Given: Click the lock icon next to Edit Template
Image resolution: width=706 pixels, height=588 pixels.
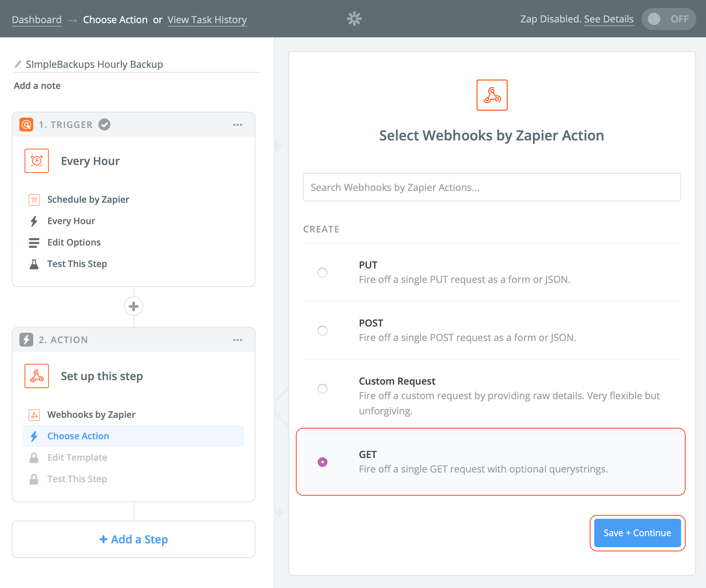Looking at the screenshot, I should click(34, 457).
